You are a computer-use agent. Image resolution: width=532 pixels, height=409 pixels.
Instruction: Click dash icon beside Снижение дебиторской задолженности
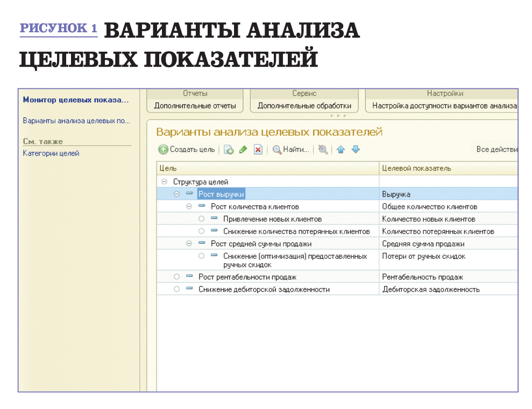coord(189,288)
